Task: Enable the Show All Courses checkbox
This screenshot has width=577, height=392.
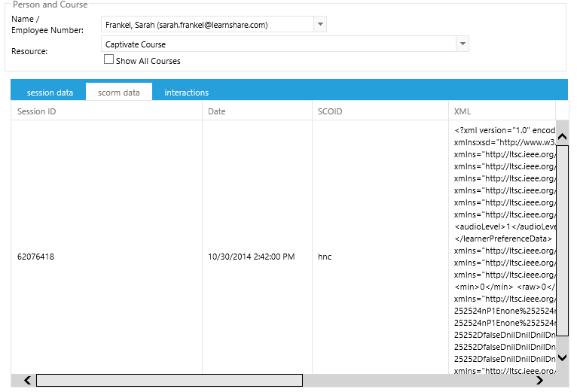Action: [109, 59]
